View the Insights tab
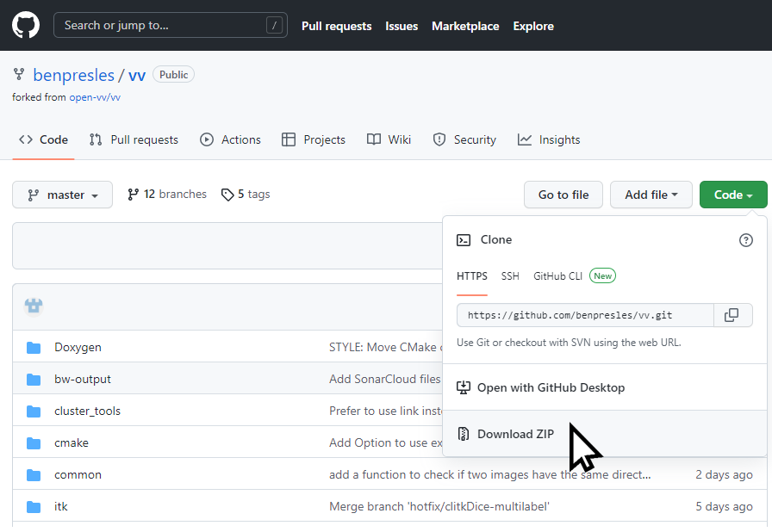Viewport: 772px width, 532px height. point(549,139)
